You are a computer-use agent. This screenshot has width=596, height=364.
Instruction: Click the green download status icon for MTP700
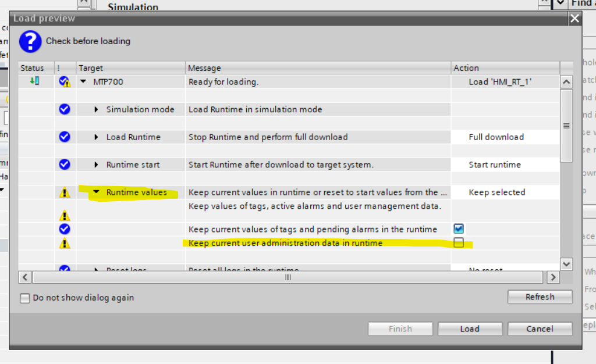coord(36,81)
